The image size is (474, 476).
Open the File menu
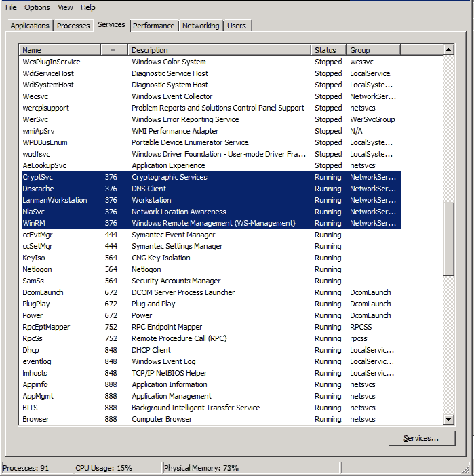[x=11, y=7]
